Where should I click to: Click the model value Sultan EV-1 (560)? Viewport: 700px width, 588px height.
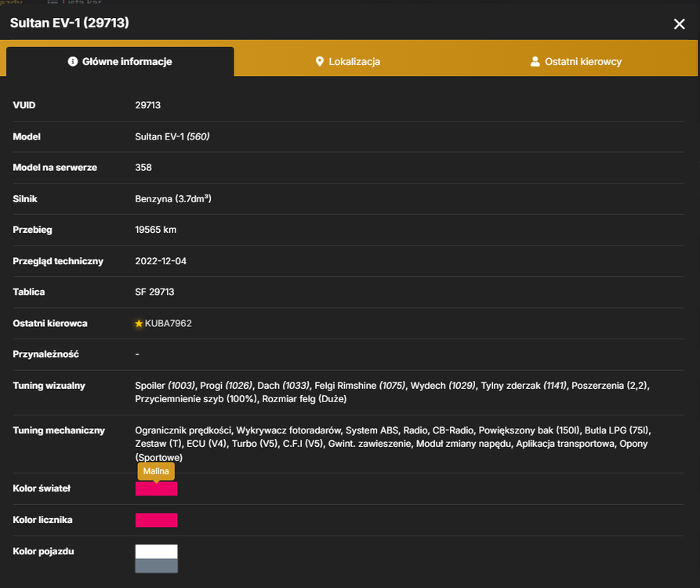[172, 136]
